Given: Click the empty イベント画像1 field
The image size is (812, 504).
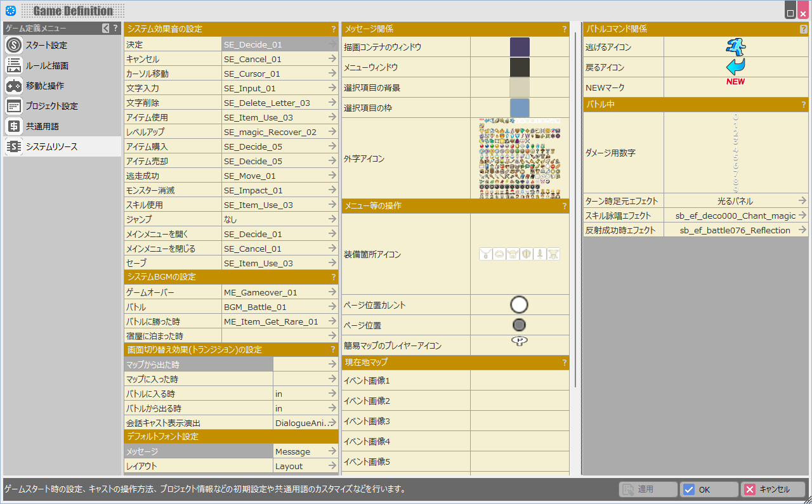Looking at the screenshot, I should pos(520,380).
